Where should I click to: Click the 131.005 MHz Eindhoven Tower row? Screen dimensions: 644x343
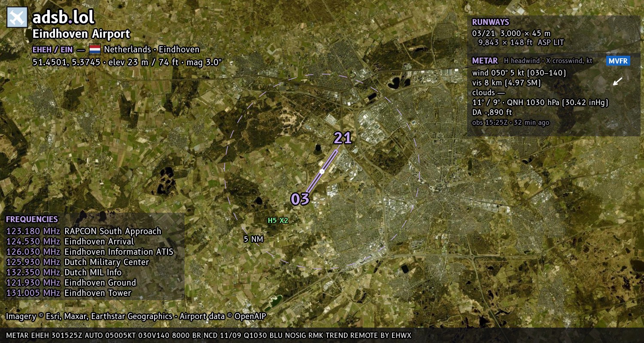pyautogui.click(x=69, y=293)
